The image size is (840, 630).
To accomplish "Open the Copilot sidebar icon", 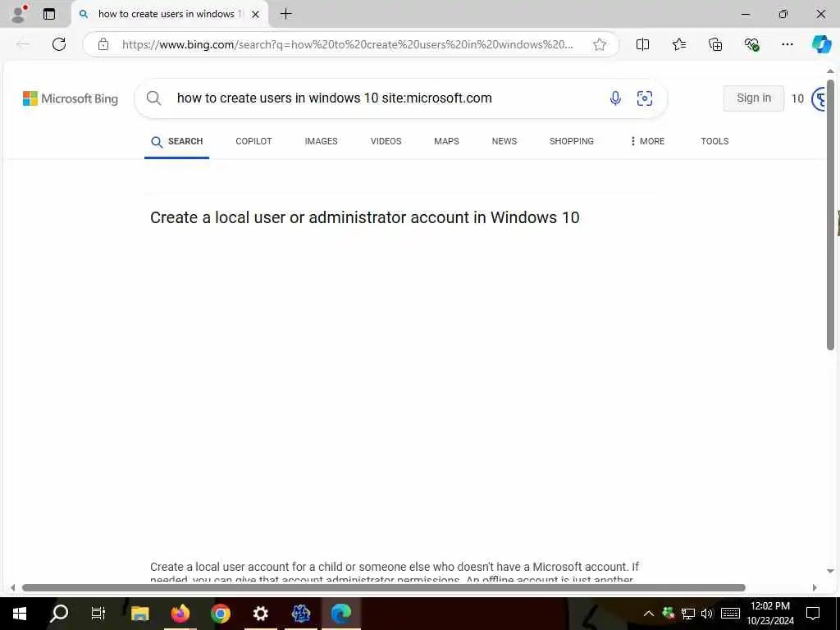I will click(821, 44).
